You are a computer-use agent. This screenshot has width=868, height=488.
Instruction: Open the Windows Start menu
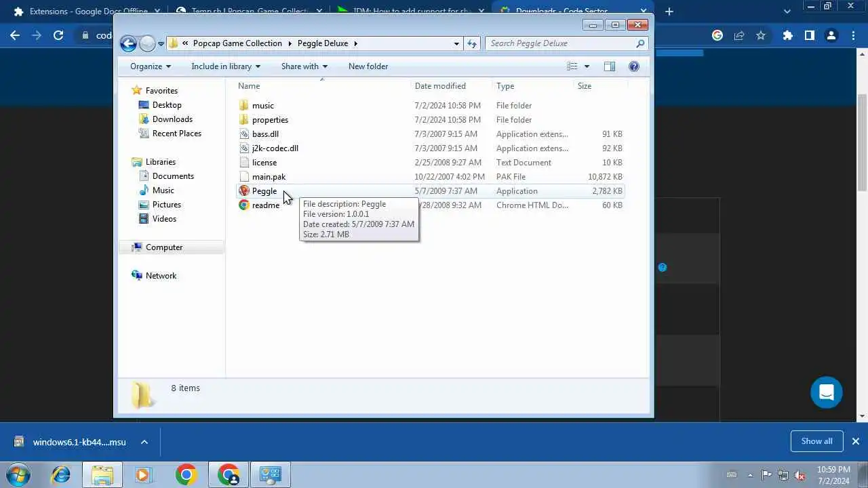[18, 474]
